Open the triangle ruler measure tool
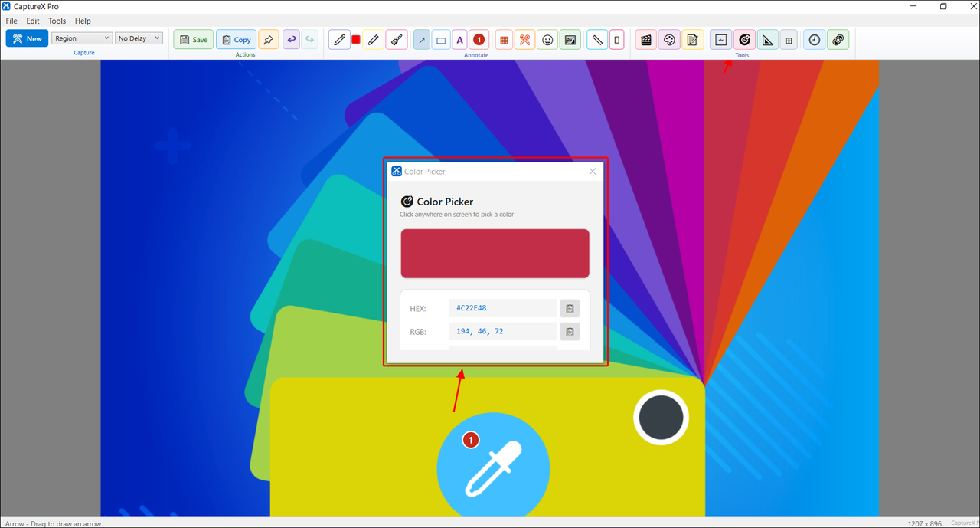 [x=767, y=40]
